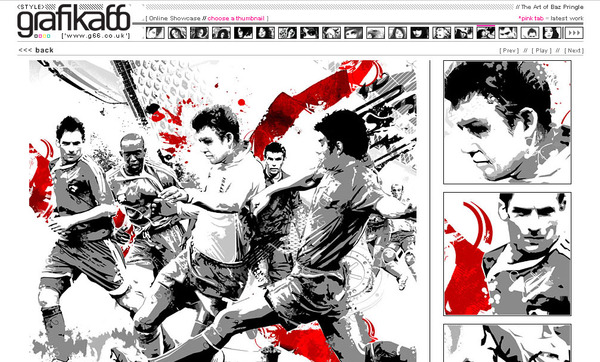Open the seventh thumbnail in the showcase strip
Screen dimensions: 600x362
click(287, 33)
